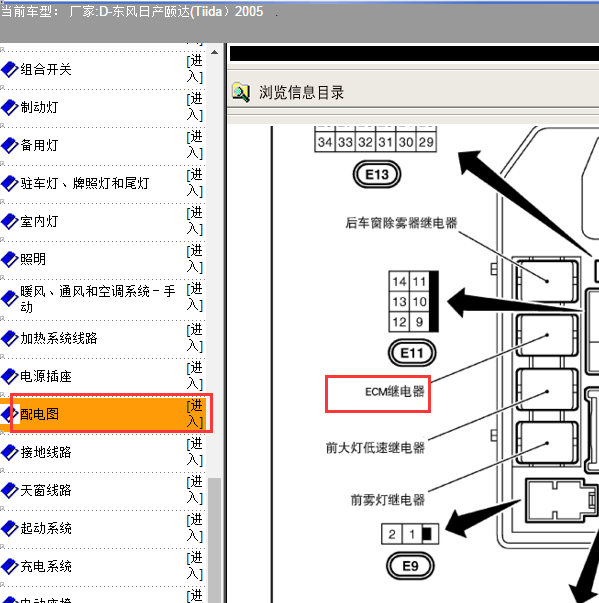Click the book icon beside 驻车灯、牌照灯和尾灯

pyautogui.click(x=10, y=183)
